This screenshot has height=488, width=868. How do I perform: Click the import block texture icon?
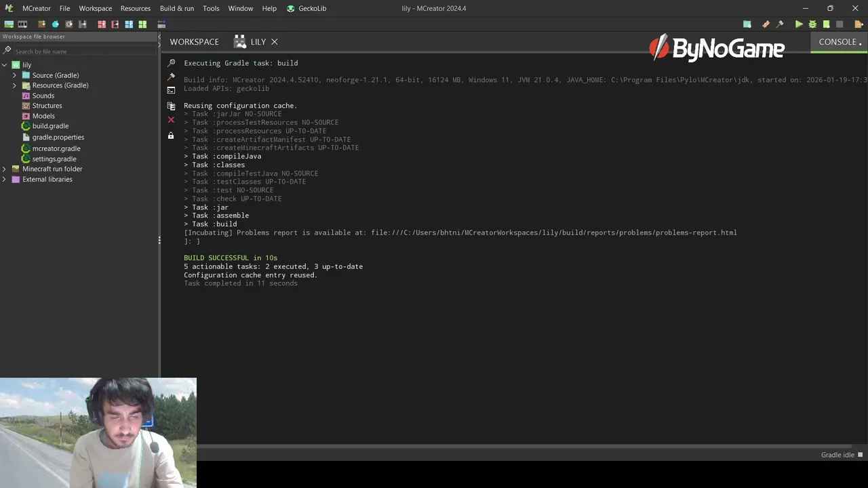(42, 24)
